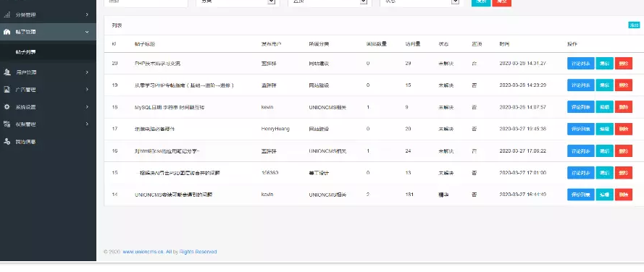644x272 pixels.
Task: Click the red 删除 button for post 20
Action: coord(623,63)
